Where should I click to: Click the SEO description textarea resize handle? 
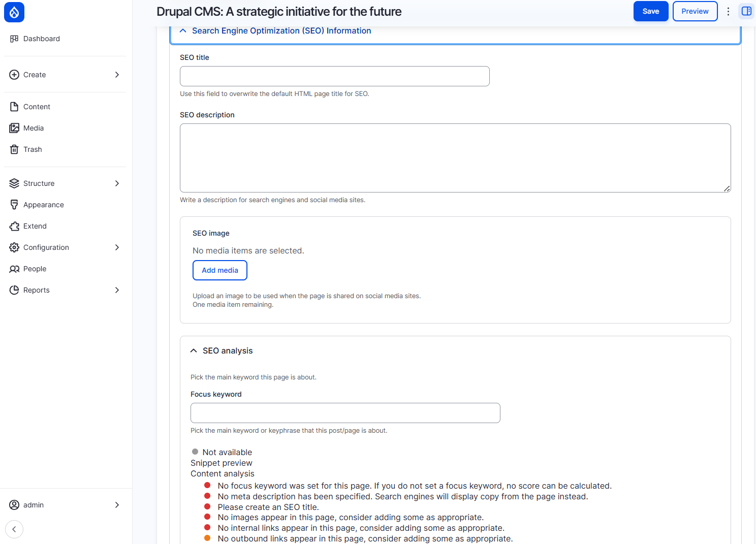(x=727, y=188)
